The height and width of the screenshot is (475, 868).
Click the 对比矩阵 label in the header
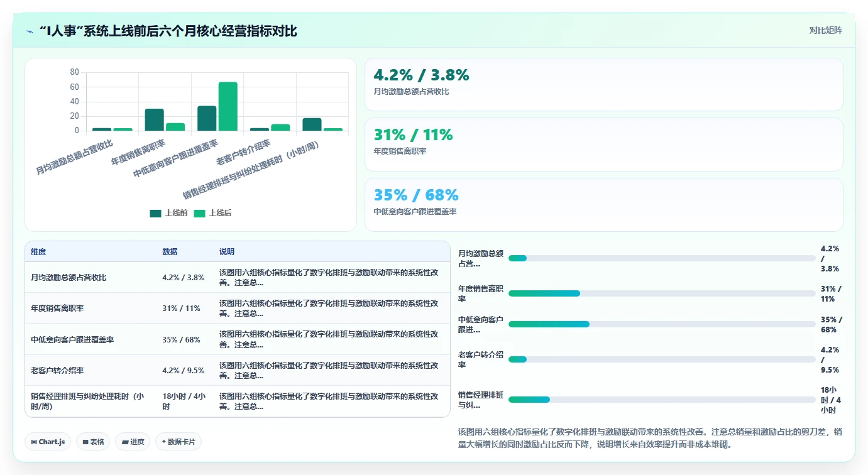pos(825,30)
